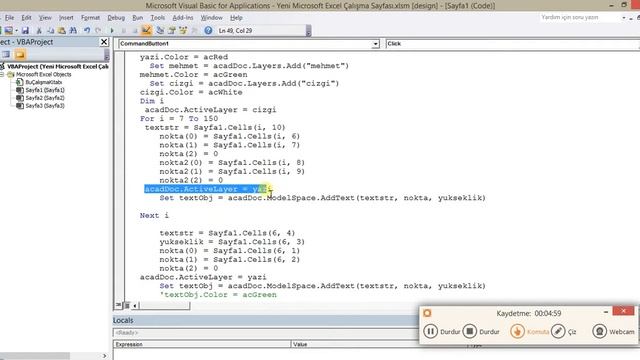Select Sayfa2 (Sayfa2) in the project tree
The width and height of the screenshot is (640, 360).
45,98
